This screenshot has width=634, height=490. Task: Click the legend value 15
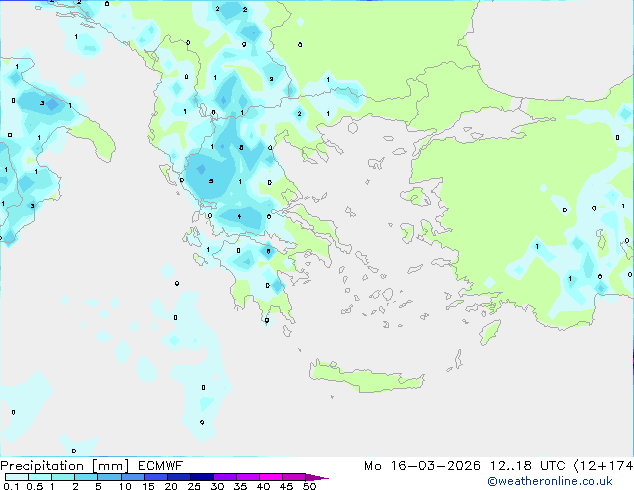(148, 486)
